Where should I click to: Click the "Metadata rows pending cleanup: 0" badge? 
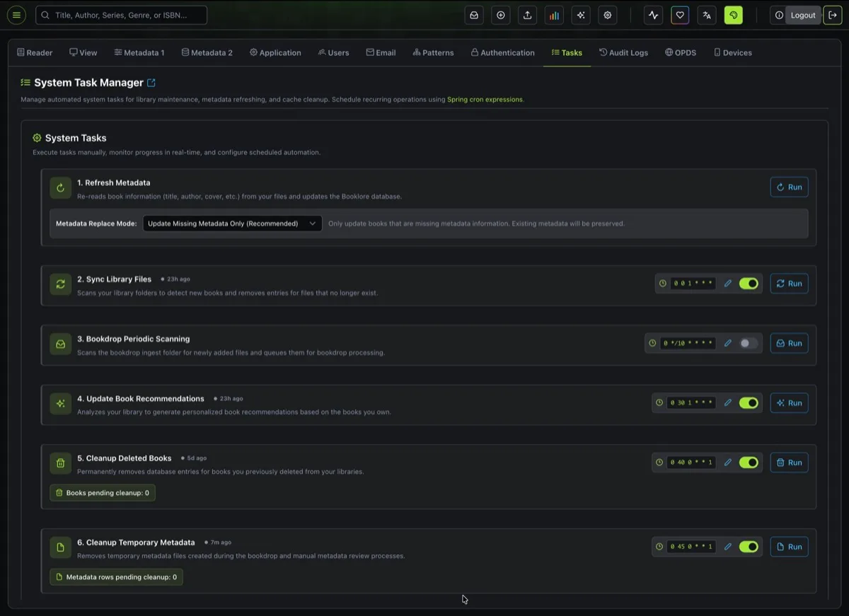coord(116,577)
